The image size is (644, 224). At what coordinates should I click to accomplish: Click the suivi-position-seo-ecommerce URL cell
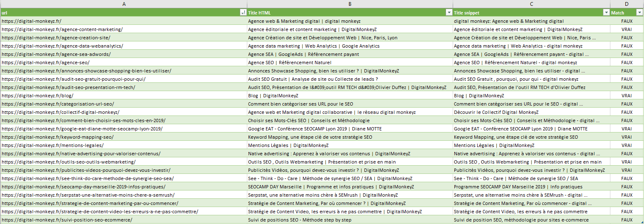67,220
